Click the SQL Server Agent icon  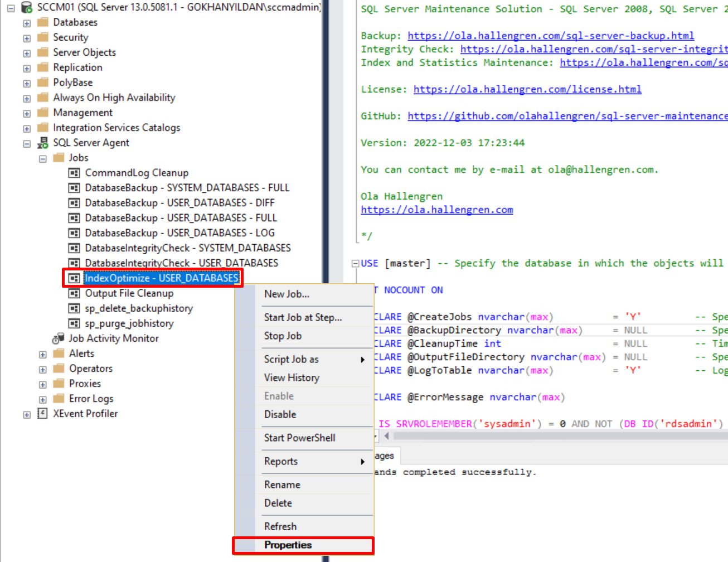click(42, 143)
